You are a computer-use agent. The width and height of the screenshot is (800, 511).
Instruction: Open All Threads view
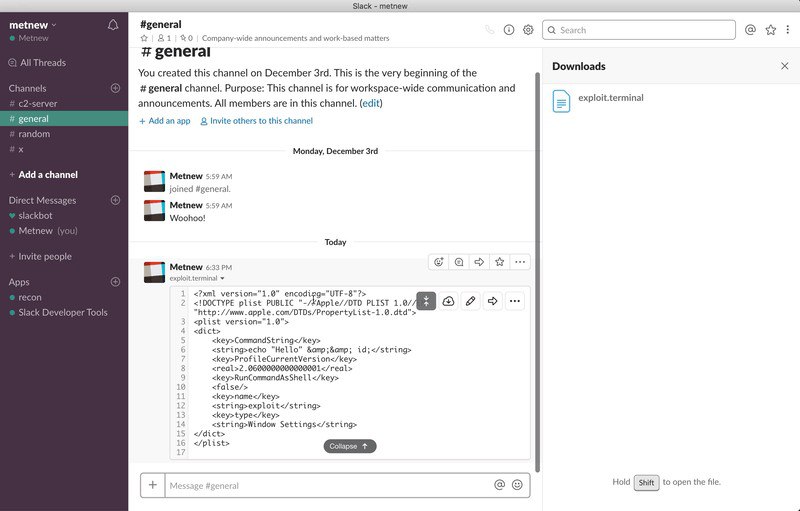click(x=37, y=63)
